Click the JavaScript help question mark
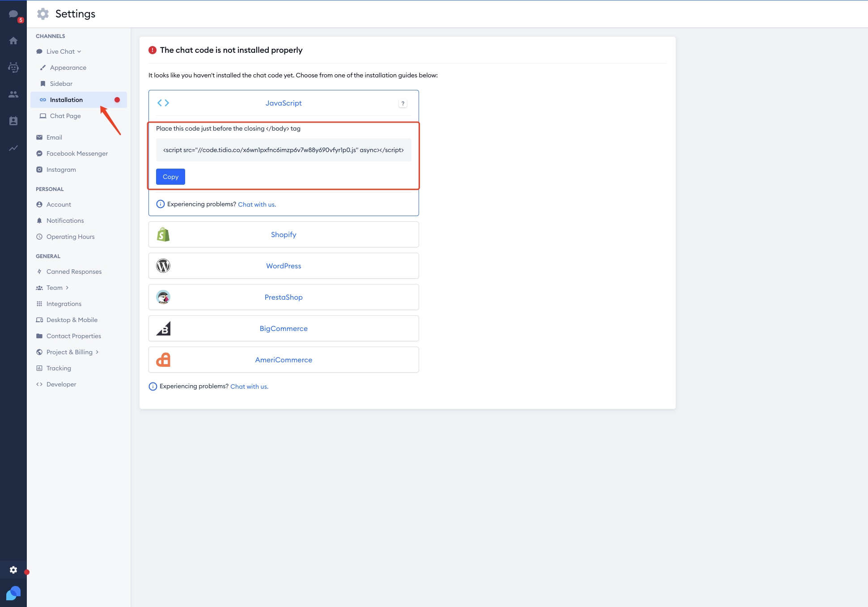 [x=403, y=103]
